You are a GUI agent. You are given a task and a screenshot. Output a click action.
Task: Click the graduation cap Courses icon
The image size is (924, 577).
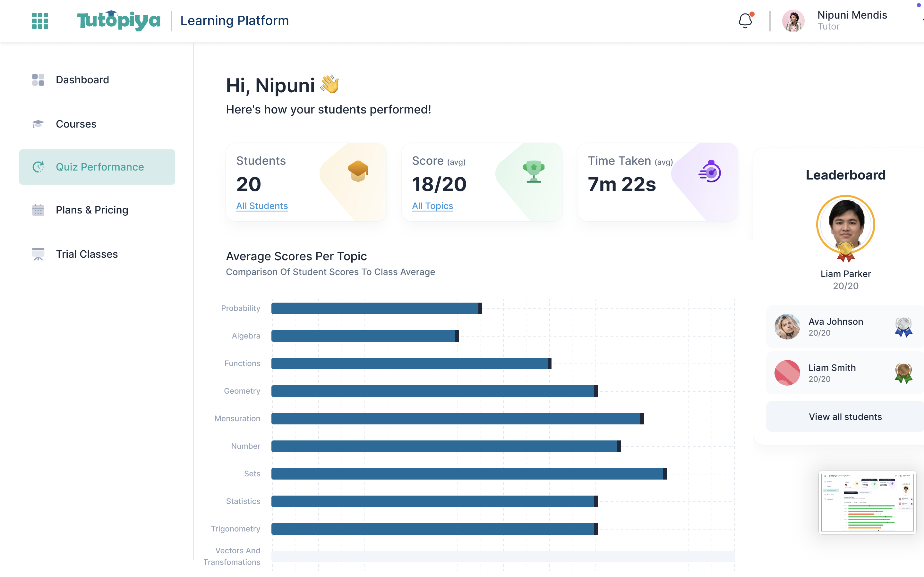point(38,124)
